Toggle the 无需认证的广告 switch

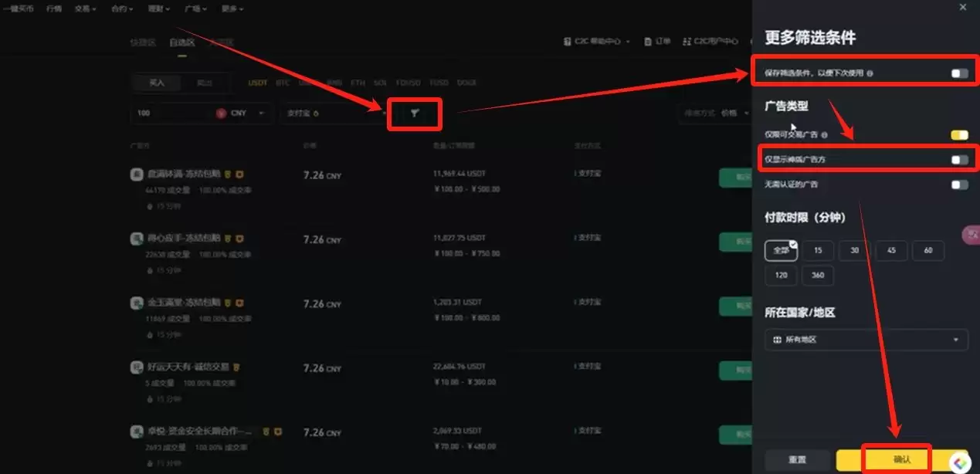[959, 185]
